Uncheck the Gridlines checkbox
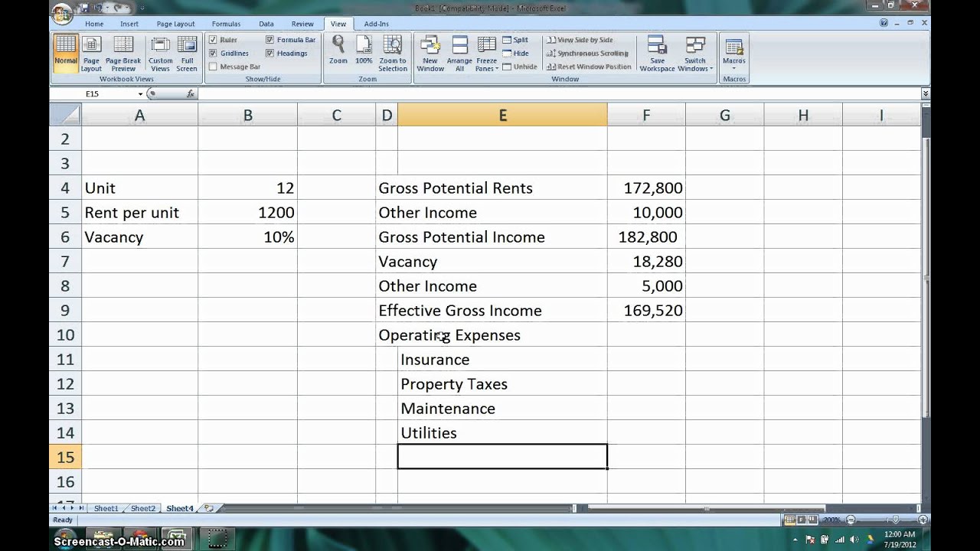Image resolution: width=980 pixels, height=551 pixels. click(214, 54)
